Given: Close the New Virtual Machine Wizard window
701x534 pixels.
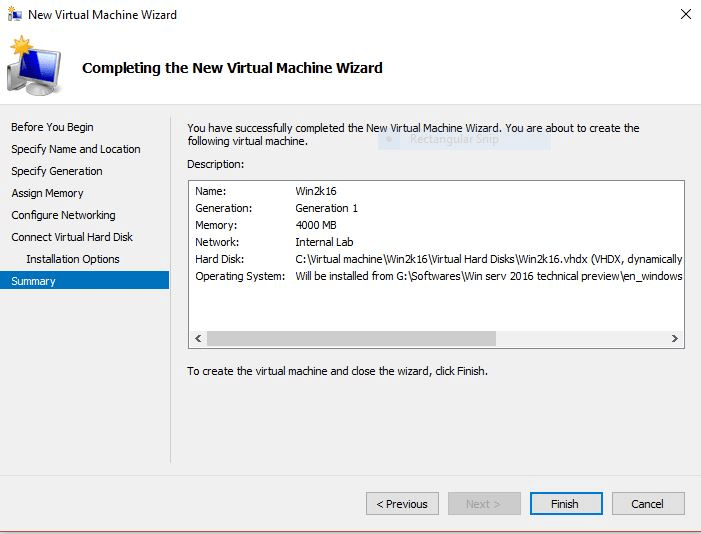Looking at the screenshot, I should (685, 15).
